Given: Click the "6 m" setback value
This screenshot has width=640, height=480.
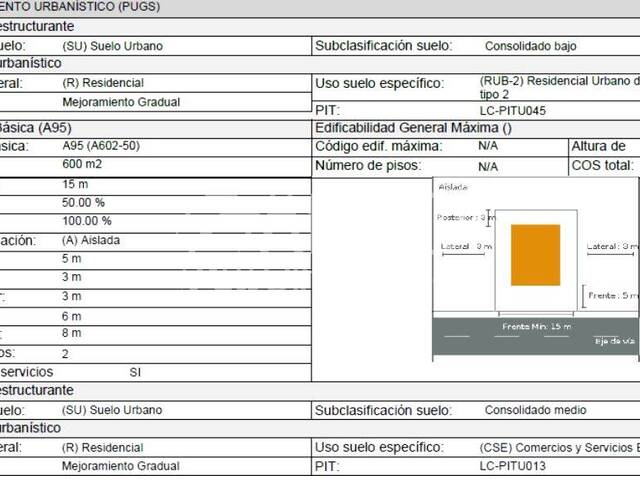Looking at the screenshot, I should click(71, 316).
